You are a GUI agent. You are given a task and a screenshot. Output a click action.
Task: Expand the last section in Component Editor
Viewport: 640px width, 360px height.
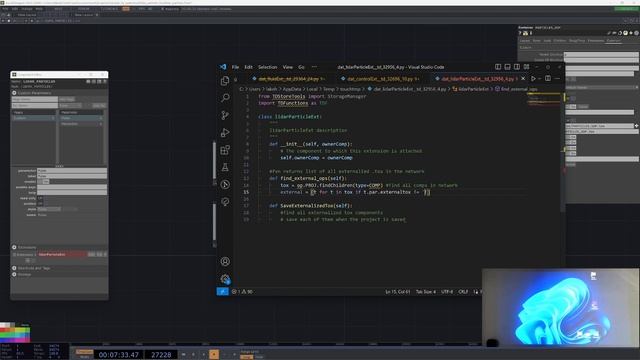tap(14, 274)
